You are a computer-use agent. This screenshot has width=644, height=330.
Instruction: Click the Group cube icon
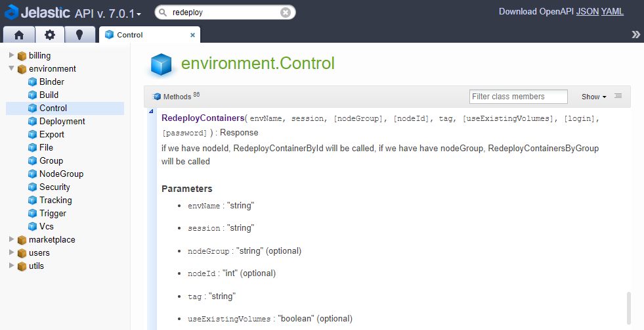coord(32,161)
